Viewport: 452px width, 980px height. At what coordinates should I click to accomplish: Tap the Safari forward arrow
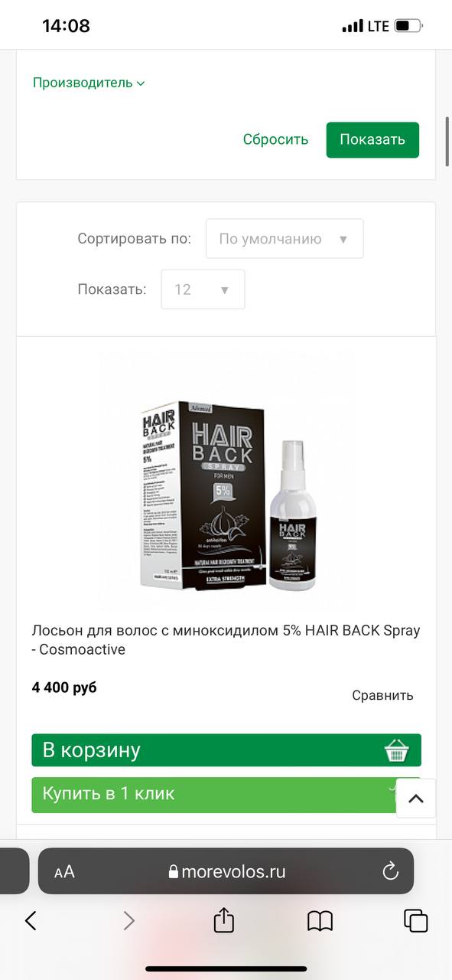pyautogui.click(x=128, y=920)
